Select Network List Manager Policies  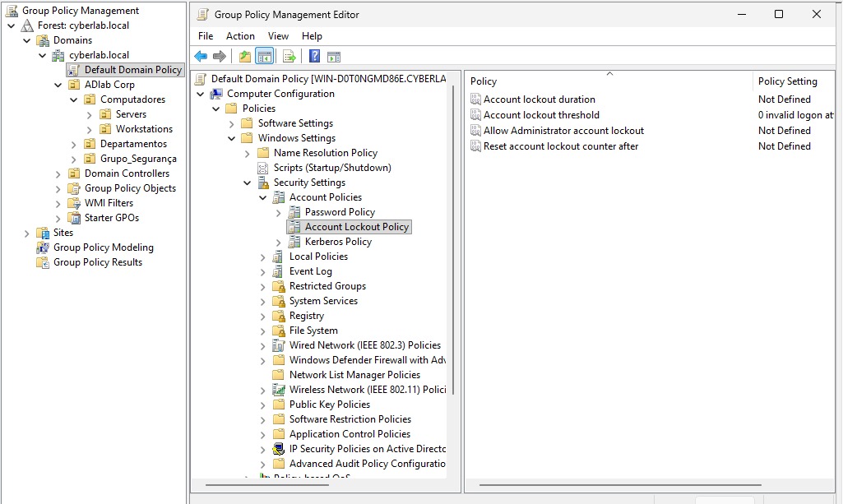tap(354, 375)
